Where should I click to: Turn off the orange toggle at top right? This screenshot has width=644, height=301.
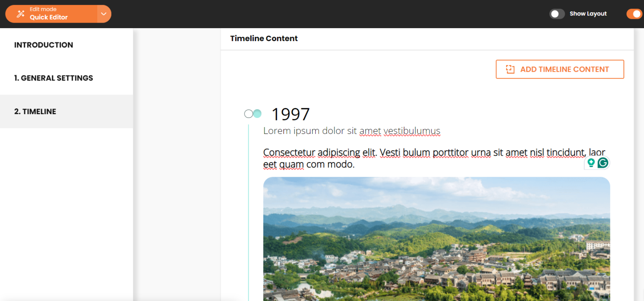point(634,14)
